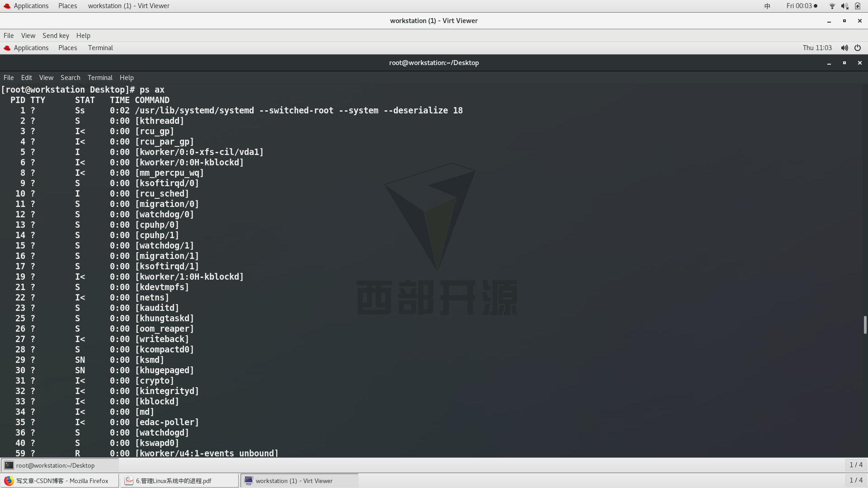The height and width of the screenshot is (488, 868).
Task: Open terminal's Terminal menu
Action: [x=99, y=78]
